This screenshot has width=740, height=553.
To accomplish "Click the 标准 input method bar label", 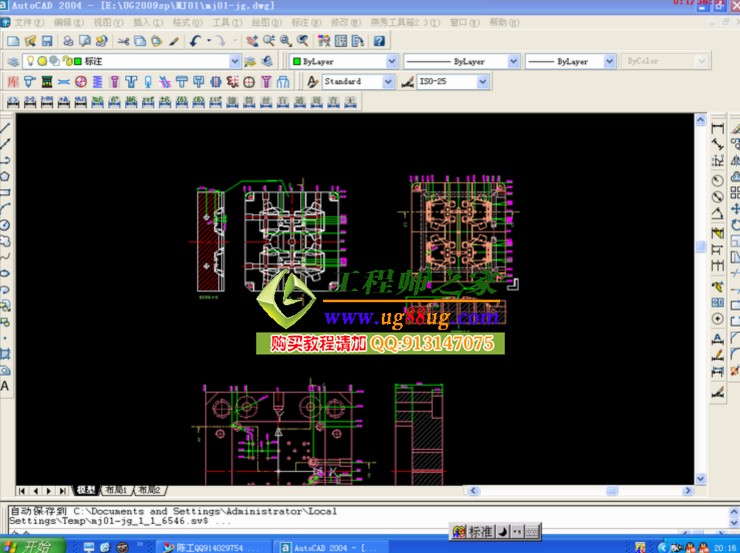I will 481,532.
